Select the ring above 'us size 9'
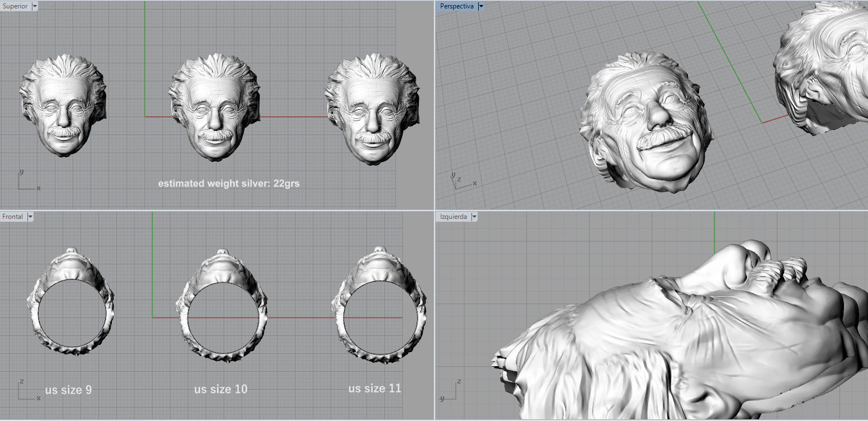The height and width of the screenshot is (421, 868). pos(71,301)
